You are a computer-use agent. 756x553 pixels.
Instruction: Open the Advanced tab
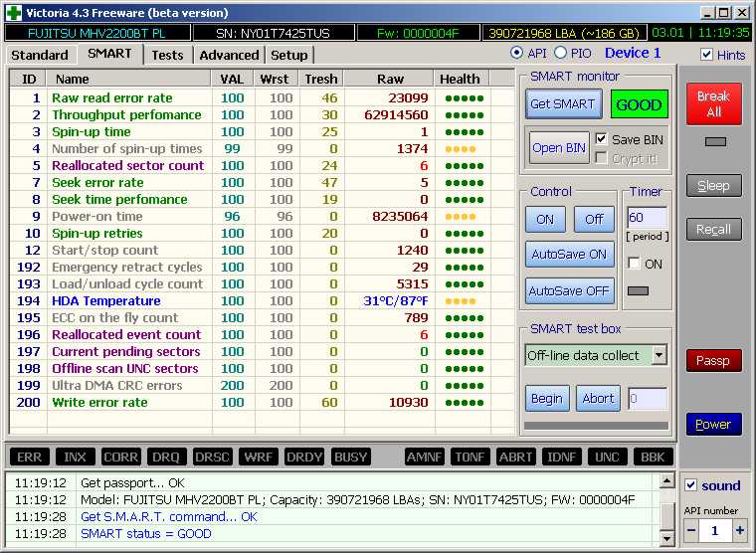[229, 55]
